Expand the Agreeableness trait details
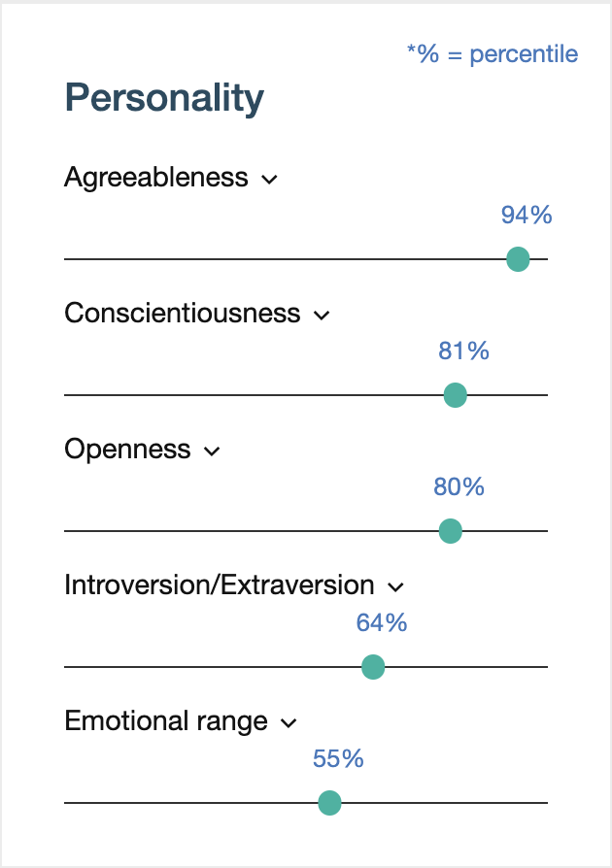612x868 pixels. [270, 179]
